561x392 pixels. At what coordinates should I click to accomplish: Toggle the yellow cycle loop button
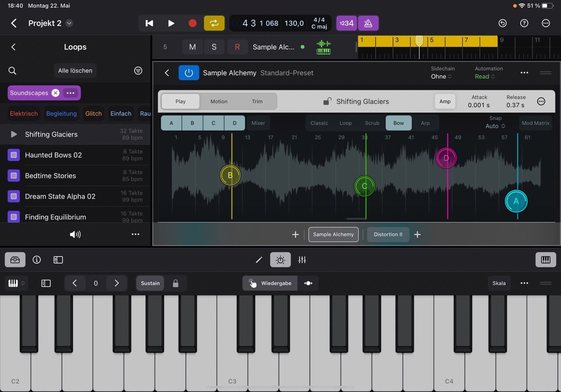coord(214,23)
